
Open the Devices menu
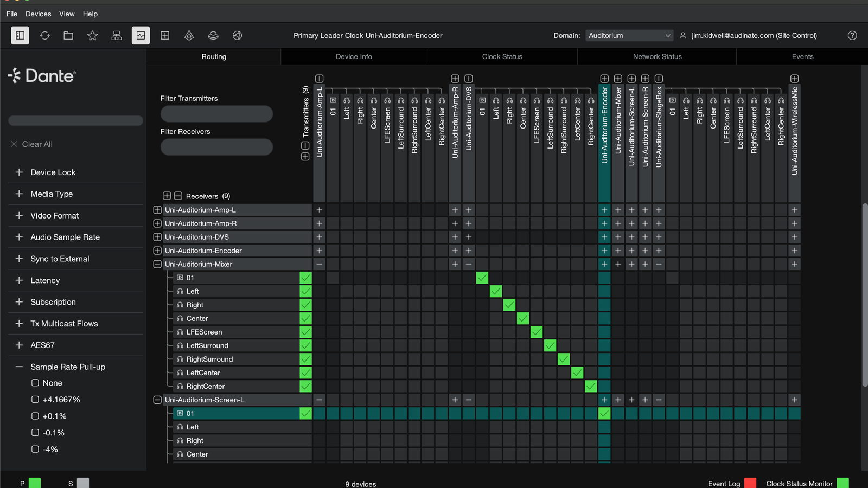click(39, 14)
